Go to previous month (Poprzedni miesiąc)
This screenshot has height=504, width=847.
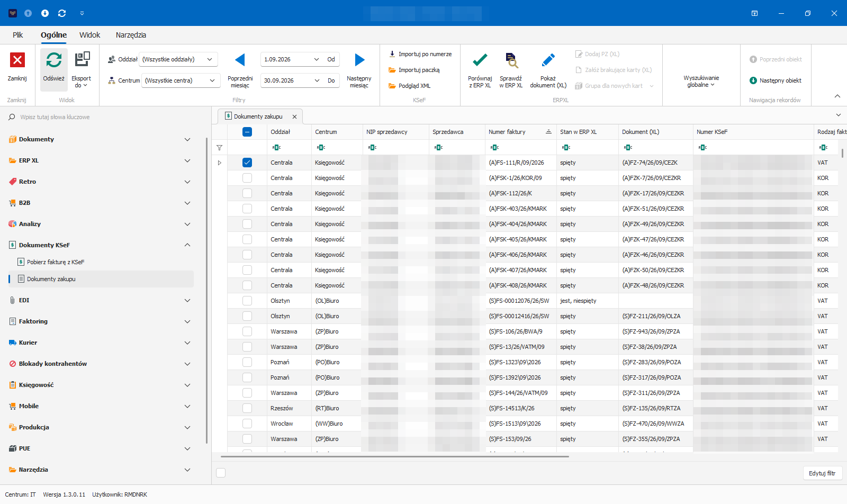click(x=240, y=69)
